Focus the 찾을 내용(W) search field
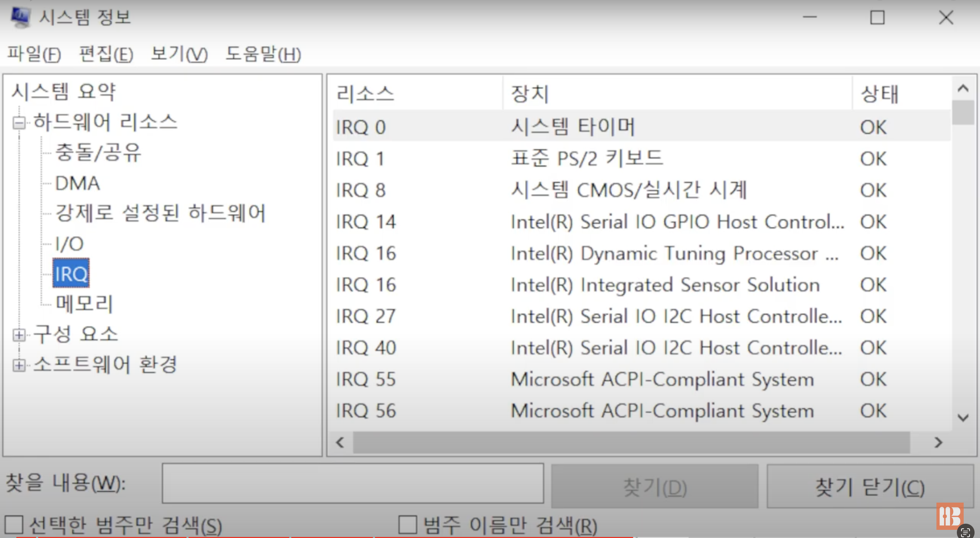Viewport: 980px width, 538px height. click(353, 484)
